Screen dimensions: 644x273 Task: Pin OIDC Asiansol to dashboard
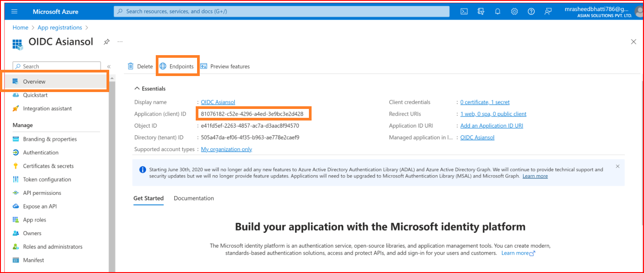point(107,42)
